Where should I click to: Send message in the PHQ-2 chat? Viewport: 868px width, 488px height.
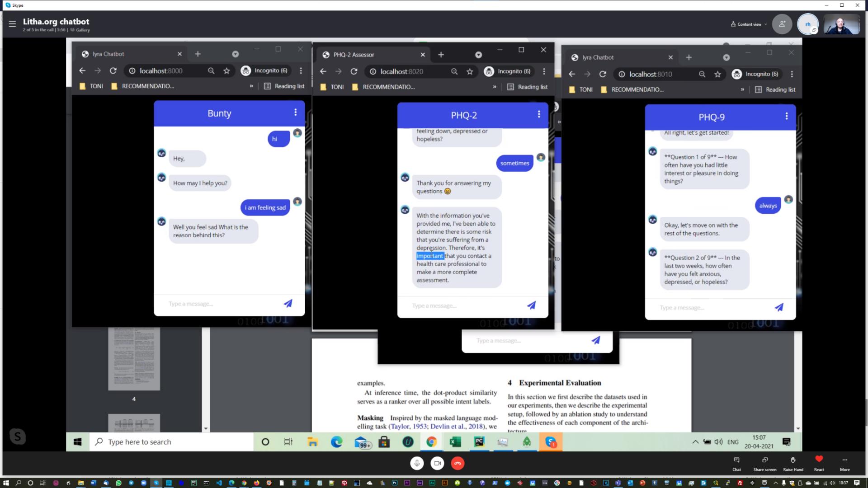(x=531, y=305)
